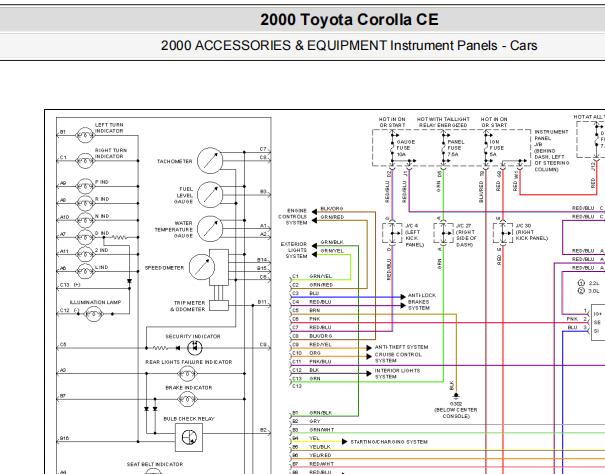605x474 pixels.
Task: Click the "N IND" lamp label
Action: [102, 216]
